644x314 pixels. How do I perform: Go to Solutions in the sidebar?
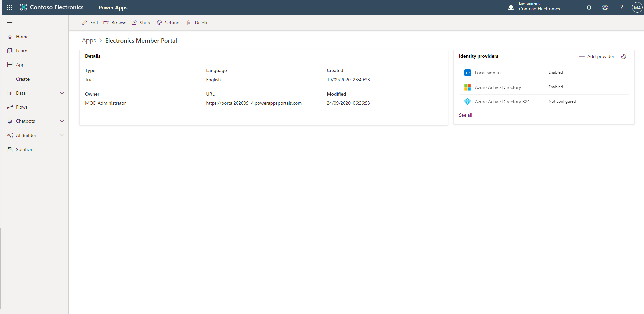point(25,149)
